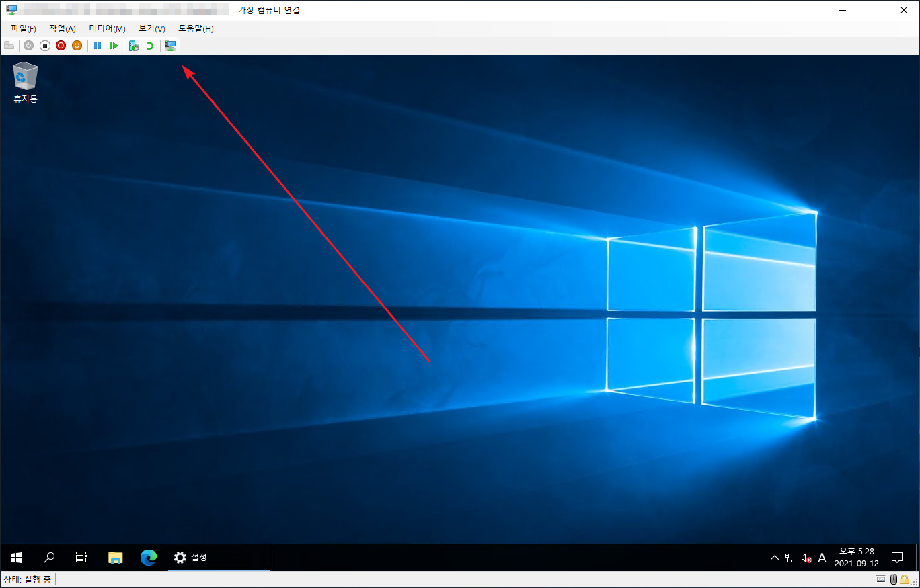Open the guest taskbar search icon

(x=49, y=558)
